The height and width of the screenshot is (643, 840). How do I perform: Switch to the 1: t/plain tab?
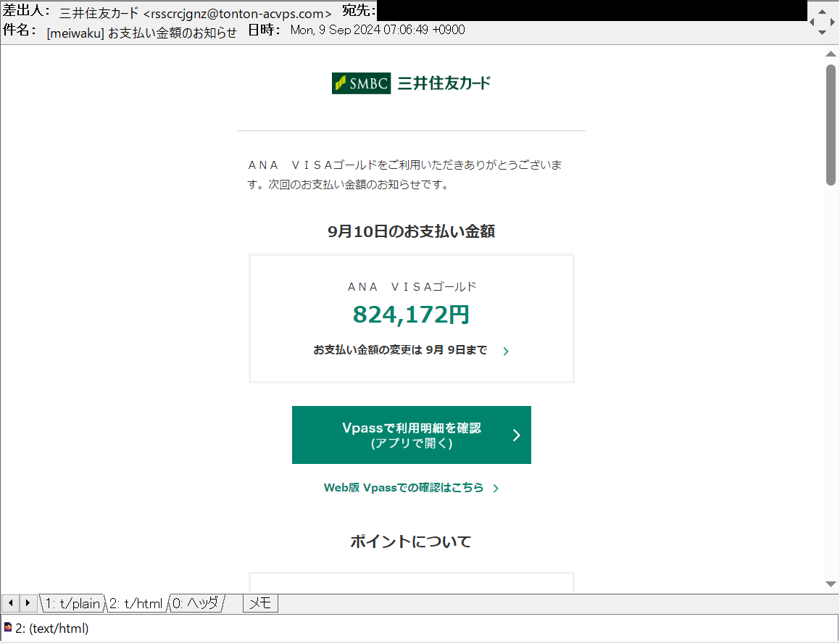click(x=72, y=603)
